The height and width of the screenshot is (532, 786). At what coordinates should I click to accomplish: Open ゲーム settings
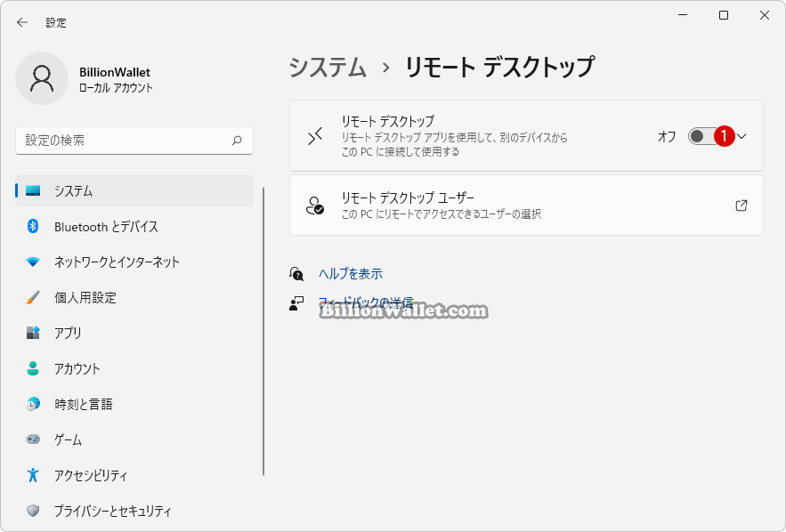(x=134, y=439)
